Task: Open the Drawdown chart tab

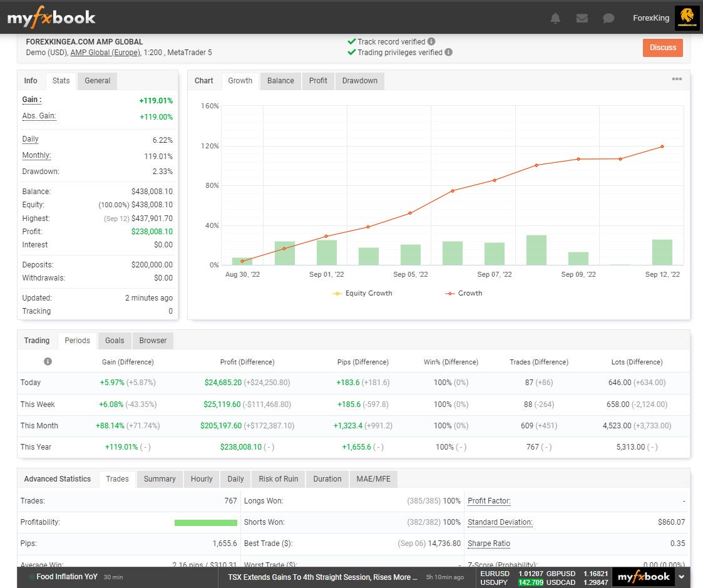Action: (359, 81)
